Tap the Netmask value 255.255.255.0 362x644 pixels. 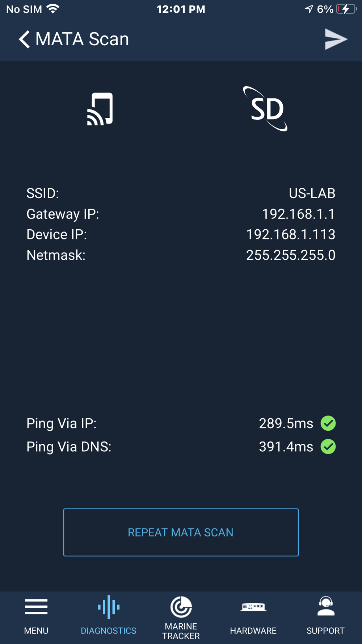291,255
